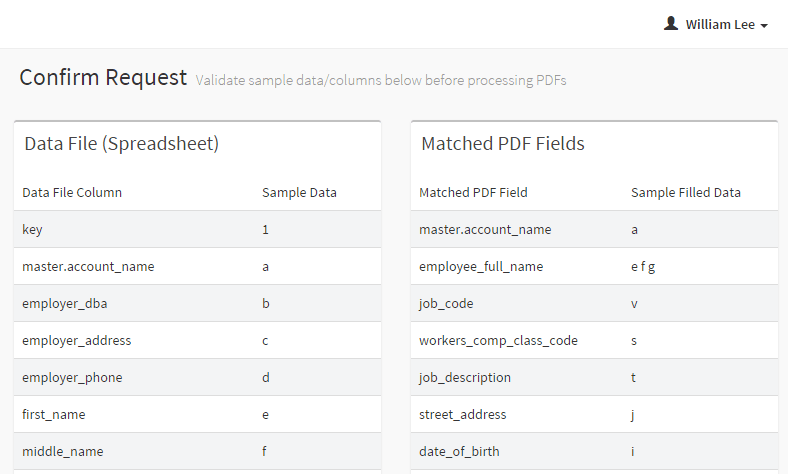Screen dimensions: 788x474
Task: Click the Matched PDF Field header
Action: click(x=473, y=193)
